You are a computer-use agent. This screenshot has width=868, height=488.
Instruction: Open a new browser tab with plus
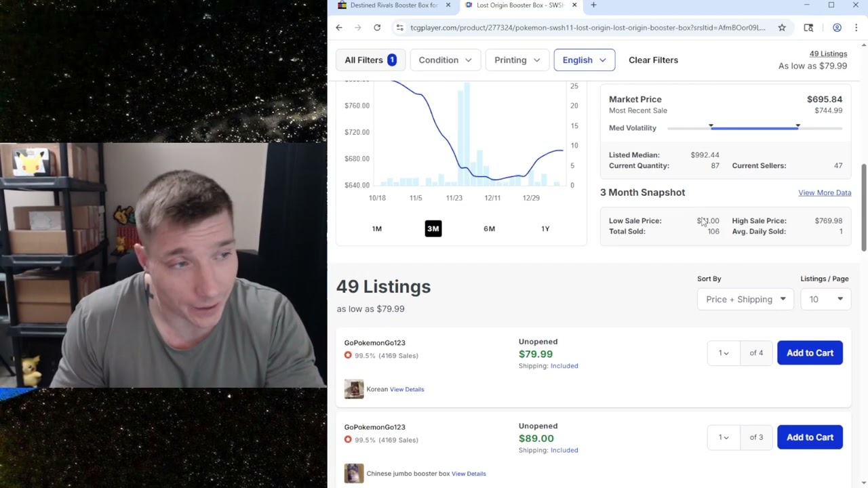click(593, 5)
